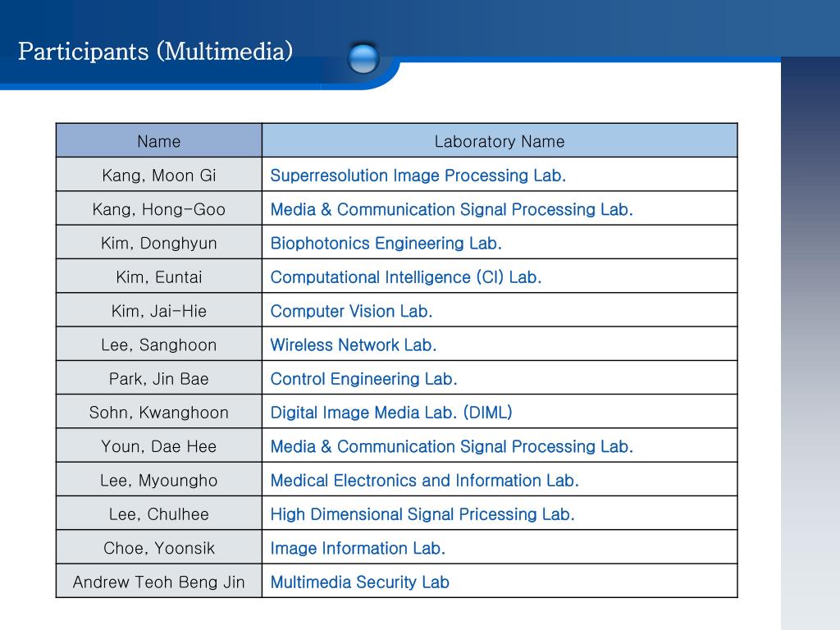Follow the Multimedia Security Lab link
840x630 pixels.
[359, 582]
